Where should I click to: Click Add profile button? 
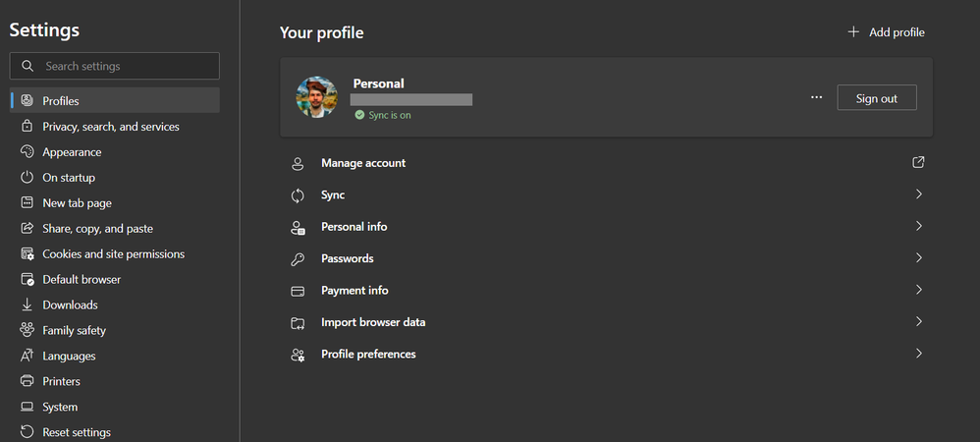tap(886, 32)
